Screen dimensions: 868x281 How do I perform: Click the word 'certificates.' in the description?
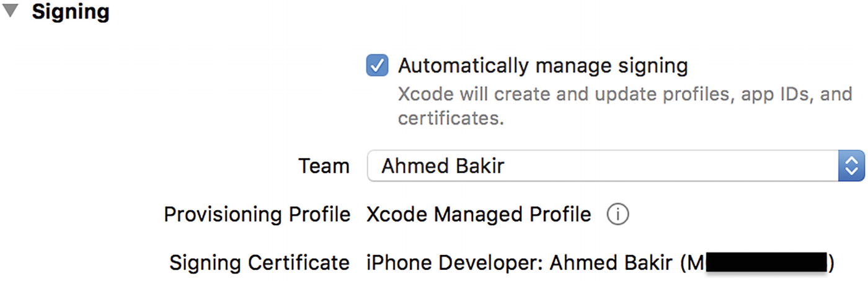pos(451,118)
